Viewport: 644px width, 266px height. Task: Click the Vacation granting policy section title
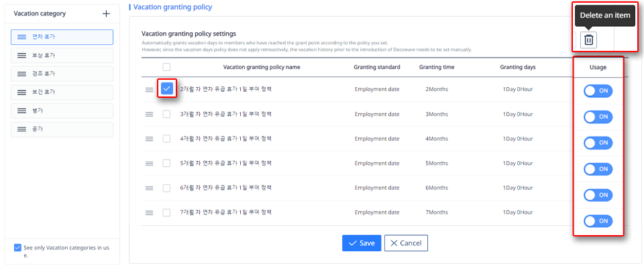(x=173, y=7)
